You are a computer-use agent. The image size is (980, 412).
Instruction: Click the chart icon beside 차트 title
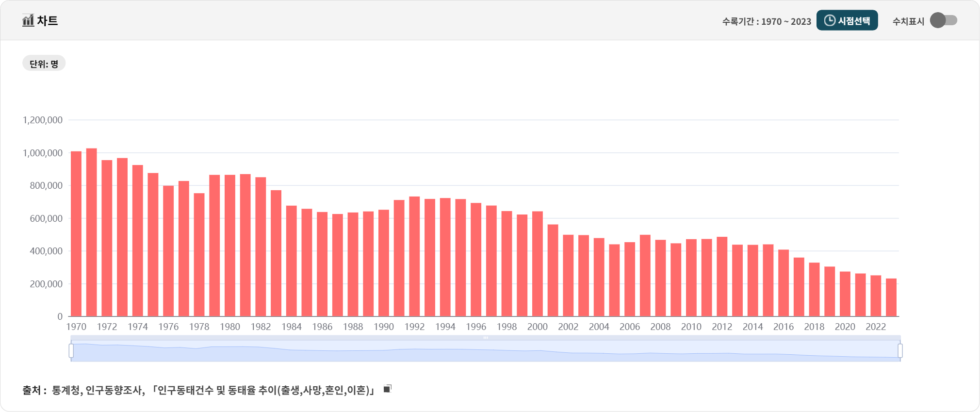click(28, 20)
